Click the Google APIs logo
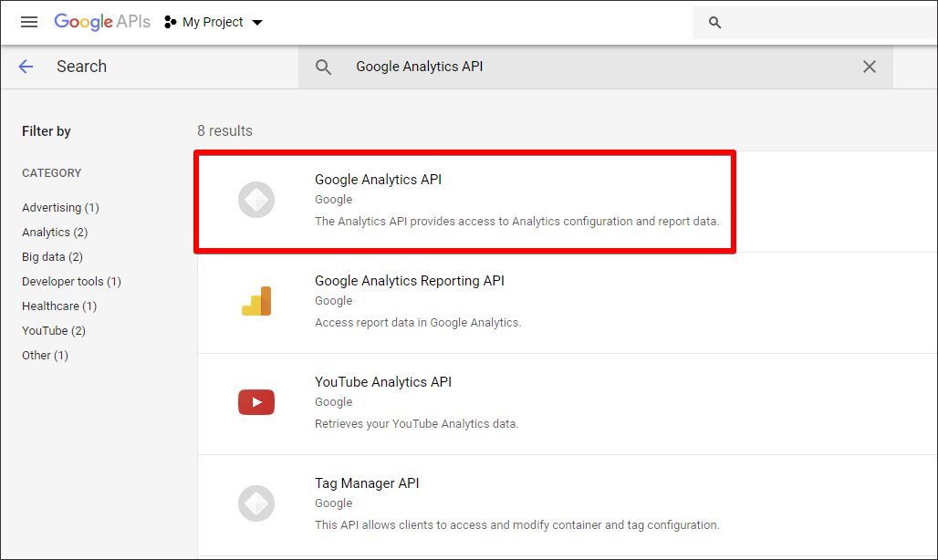This screenshot has width=938, height=560. pyautogui.click(x=102, y=22)
